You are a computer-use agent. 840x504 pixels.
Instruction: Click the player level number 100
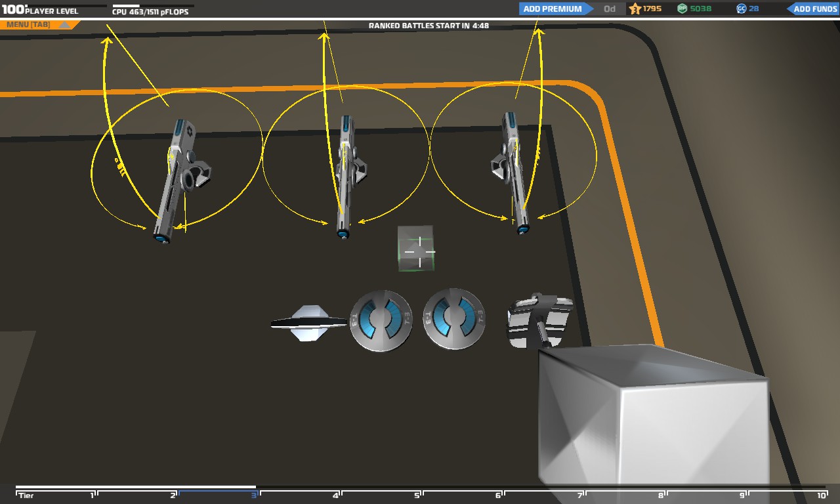click(x=12, y=10)
